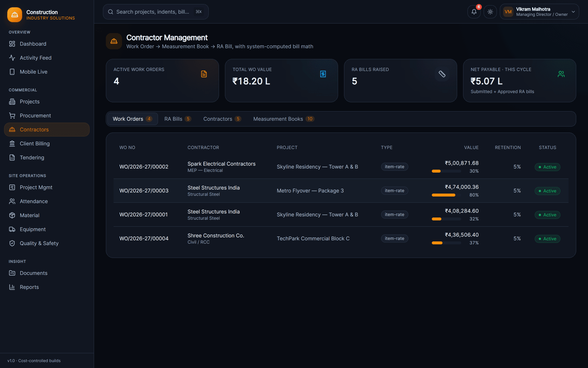Open work order WO/2026-27/00001
Image resolution: width=588 pixels, height=368 pixels.
tap(143, 215)
